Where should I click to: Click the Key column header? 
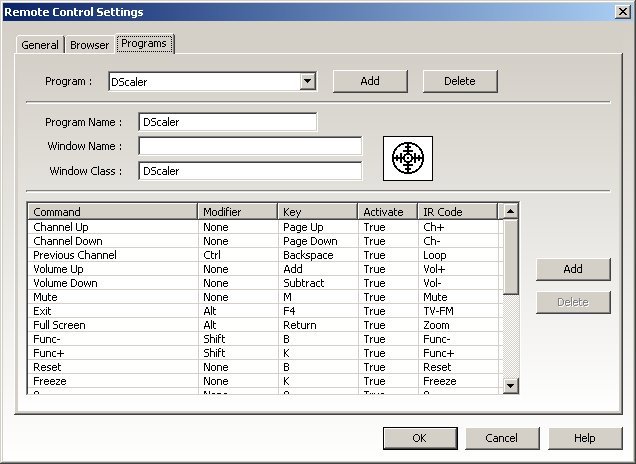click(318, 212)
